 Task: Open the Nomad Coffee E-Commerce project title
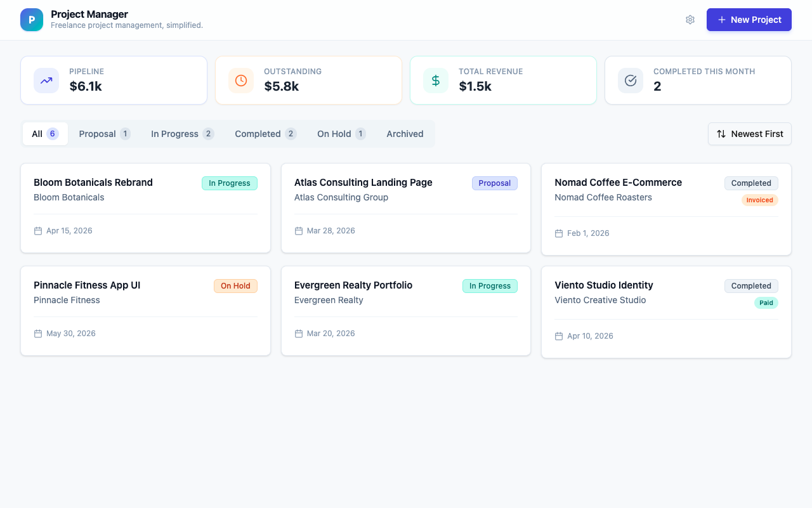pos(619,183)
